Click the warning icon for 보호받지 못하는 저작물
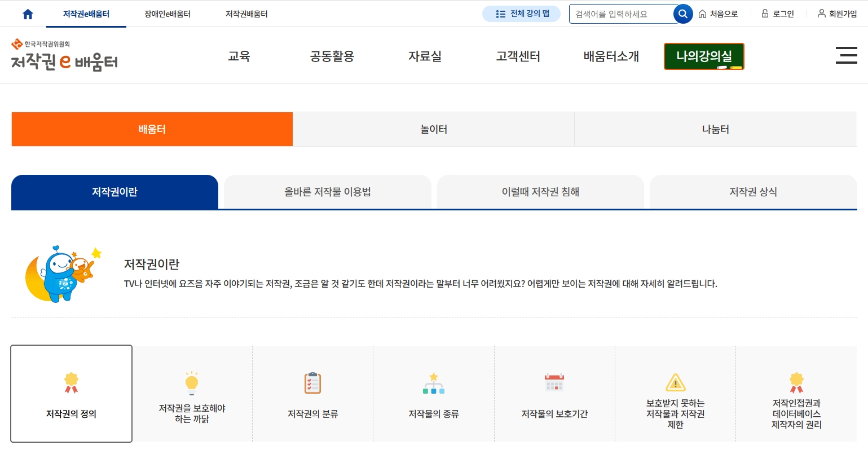The width and height of the screenshot is (868, 467). pos(675,382)
